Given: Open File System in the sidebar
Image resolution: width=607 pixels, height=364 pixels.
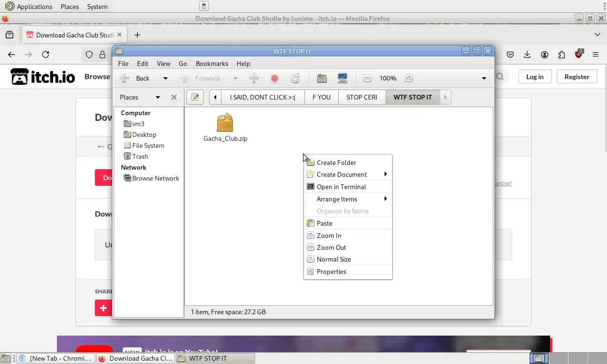Looking at the screenshot, I should coord(144,146).
